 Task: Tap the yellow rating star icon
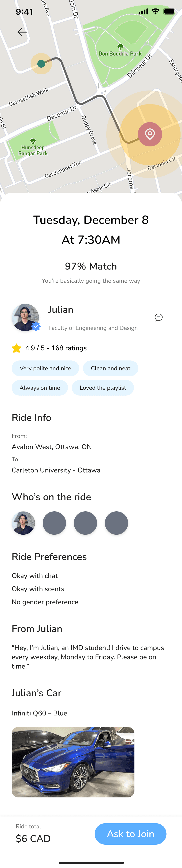pyautogui.click(x=16, y=348)
